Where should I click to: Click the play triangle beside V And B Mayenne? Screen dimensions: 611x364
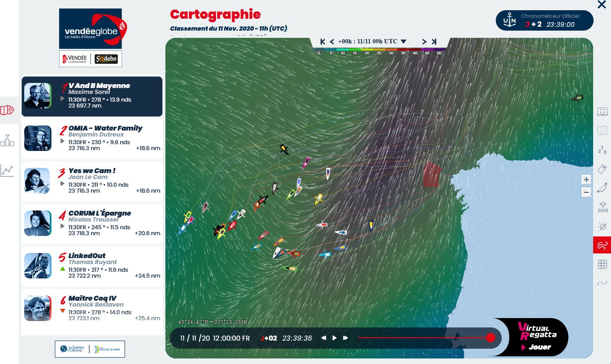click(x=63, y=99)
